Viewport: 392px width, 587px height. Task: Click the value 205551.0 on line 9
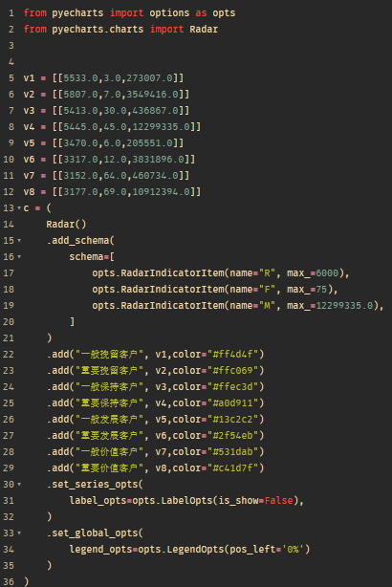pos(149,143)
